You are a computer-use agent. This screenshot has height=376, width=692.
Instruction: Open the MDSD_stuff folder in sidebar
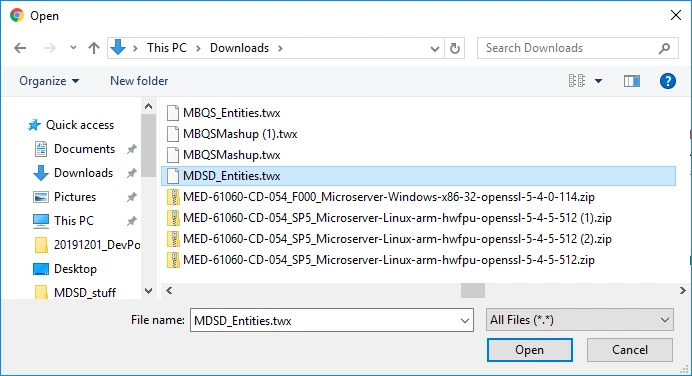[x=75, y=292]
